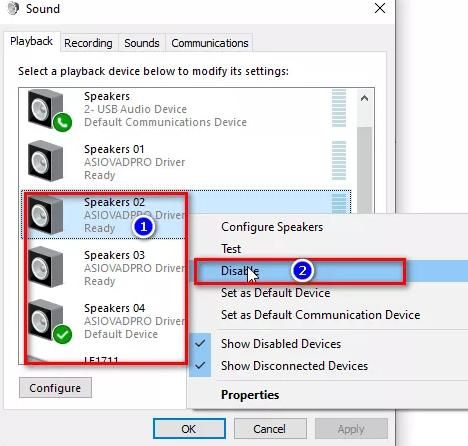
Task: Select the Speakers 04 default device icon
Action: [49, 321]
